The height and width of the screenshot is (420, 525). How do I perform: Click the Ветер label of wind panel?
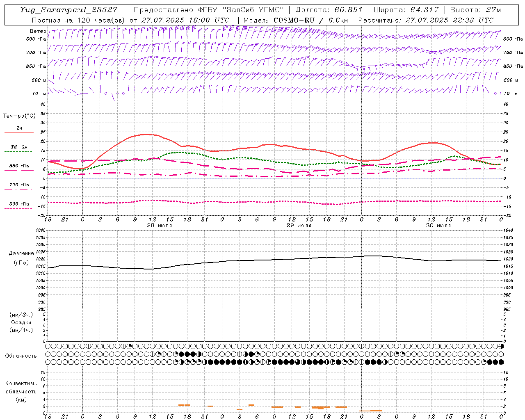(38, 31)
